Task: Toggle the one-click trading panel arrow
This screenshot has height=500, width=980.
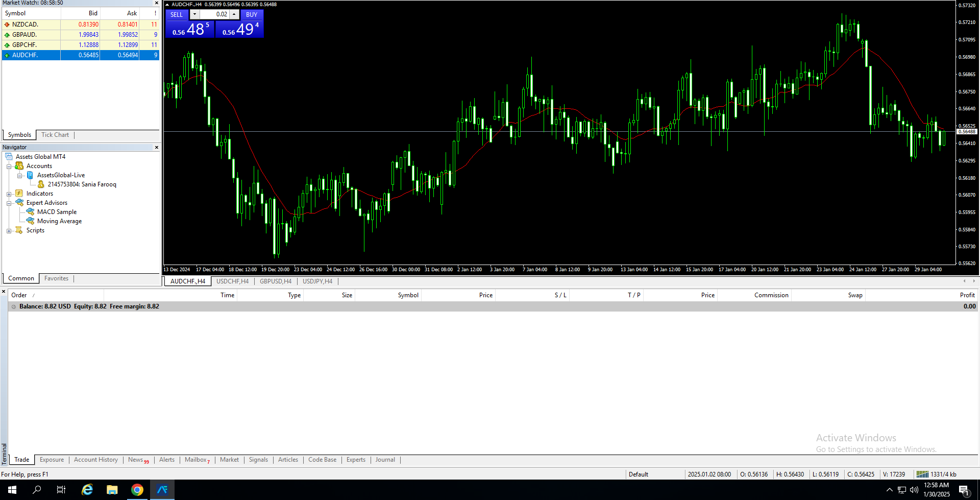Action: click(x=167, y=5)
